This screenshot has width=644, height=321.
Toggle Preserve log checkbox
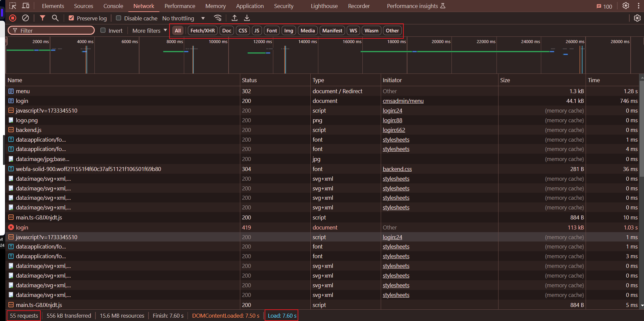71,18
